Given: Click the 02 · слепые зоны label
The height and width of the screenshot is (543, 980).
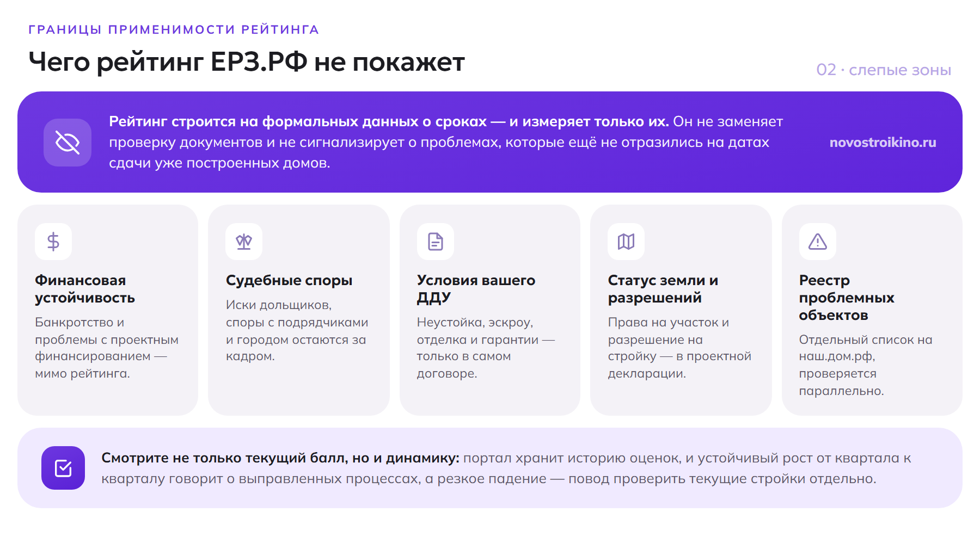Looking at the screenshot, I should click(x=884, y=70).
